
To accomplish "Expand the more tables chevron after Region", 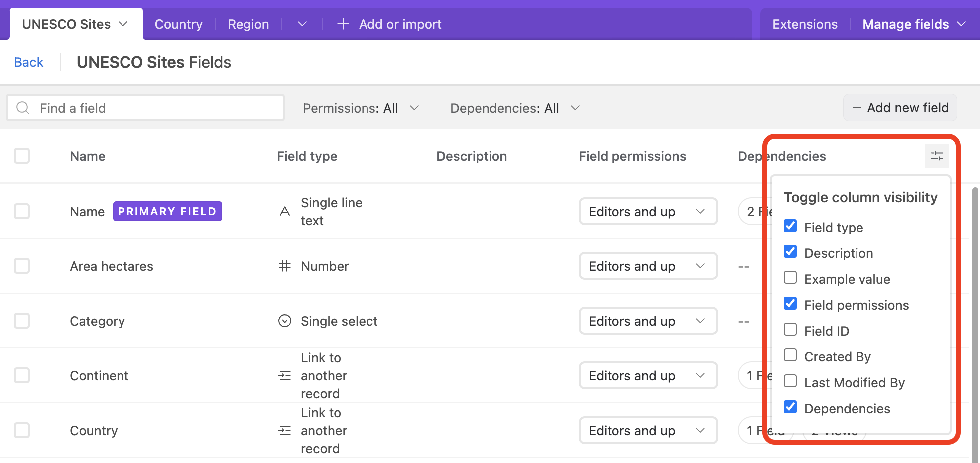I will [x=302, y=24].
